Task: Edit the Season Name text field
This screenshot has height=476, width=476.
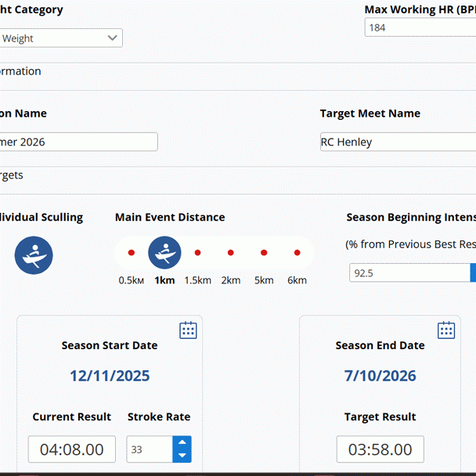Action: pos(78,142)
